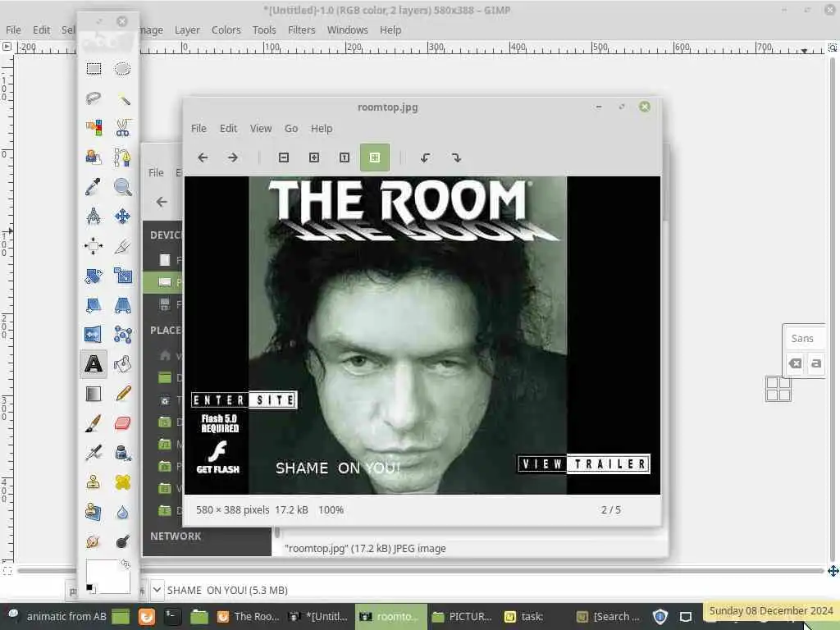Viewport: 840px width, 630px height.
Task: Zoom in on roomtop.jpg viewer
Action: [x=314, y=157]
